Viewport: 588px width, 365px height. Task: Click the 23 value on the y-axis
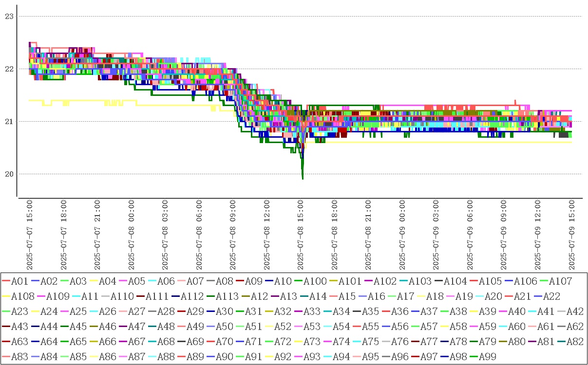(8, 17)
